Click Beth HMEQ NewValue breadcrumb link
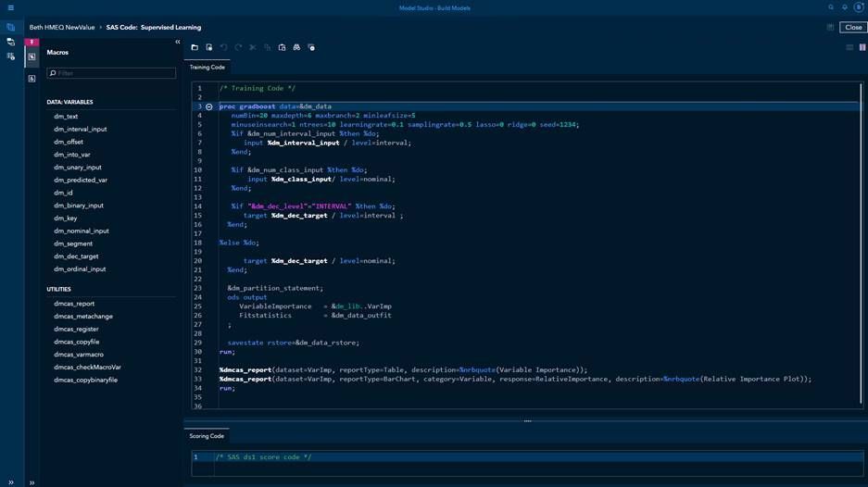The width and height of the screenshot is (868, 487). click(62, 28)
